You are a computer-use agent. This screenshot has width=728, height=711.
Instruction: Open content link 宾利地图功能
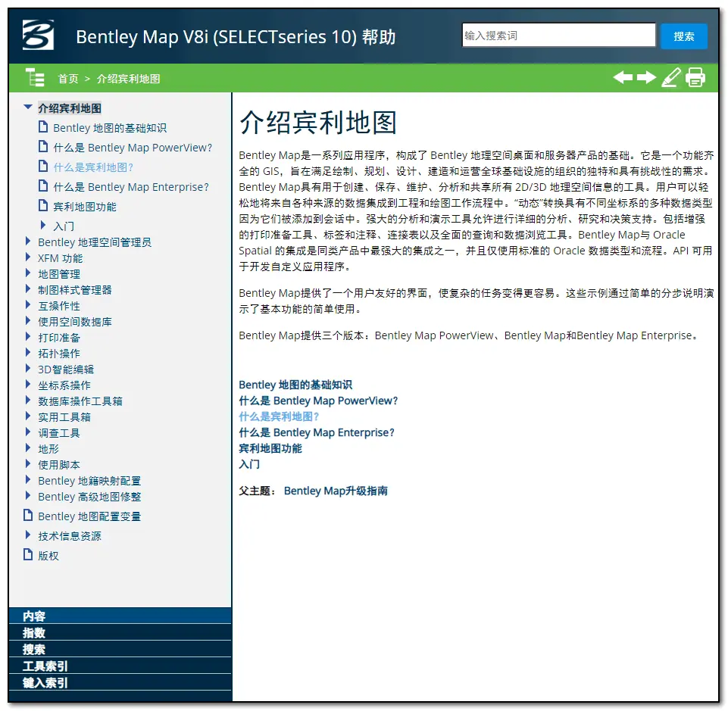tap(270, 448)
